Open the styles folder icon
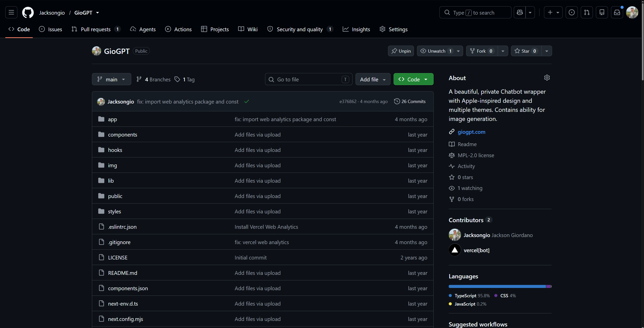 pyautogui.click(x=101, y=211)
